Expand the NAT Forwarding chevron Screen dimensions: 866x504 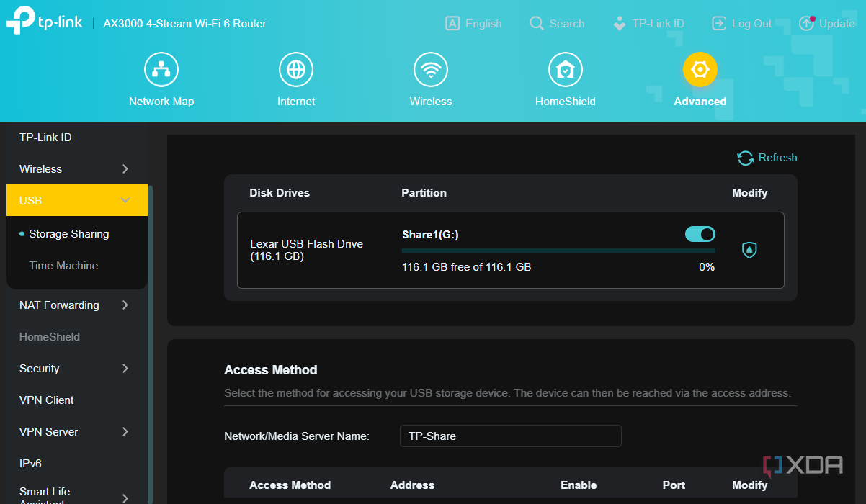click(125, 305)
